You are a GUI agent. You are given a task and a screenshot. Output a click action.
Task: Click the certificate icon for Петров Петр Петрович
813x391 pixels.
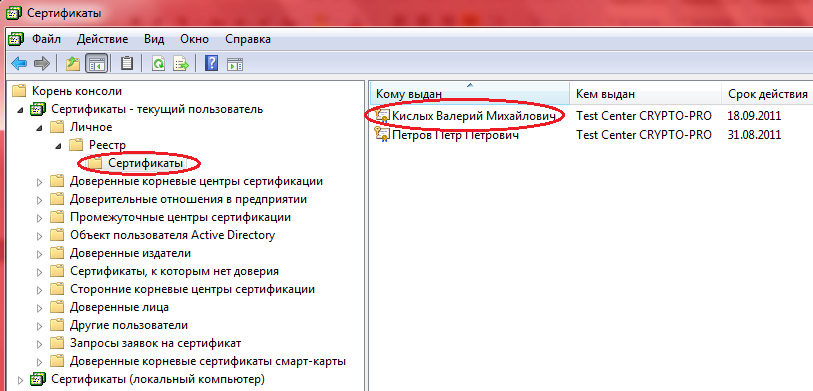(382, 135)
